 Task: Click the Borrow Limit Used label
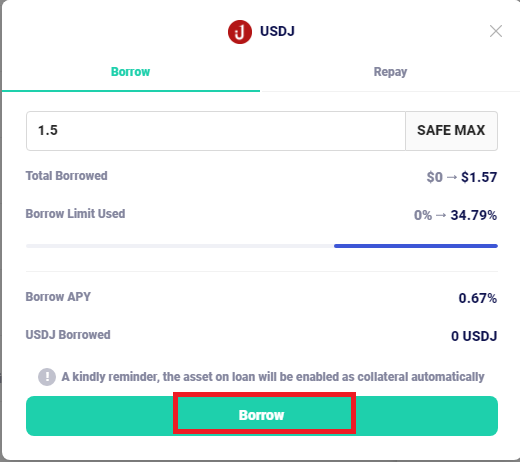[x=75, y=214]
